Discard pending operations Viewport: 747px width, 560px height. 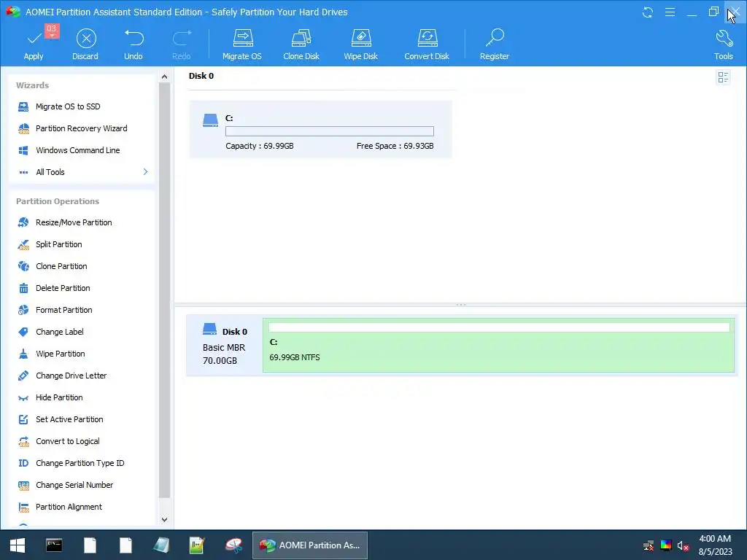click(x=86, y=44)
